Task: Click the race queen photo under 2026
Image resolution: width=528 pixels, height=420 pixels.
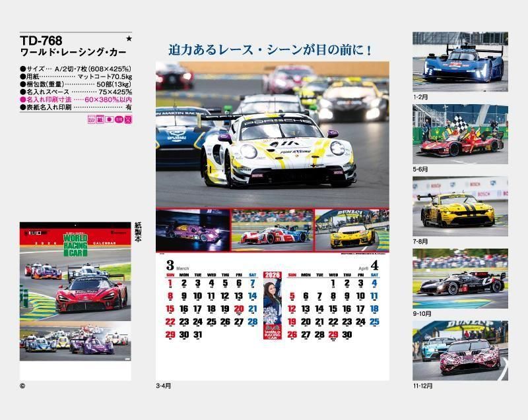Action: (273, 300)
